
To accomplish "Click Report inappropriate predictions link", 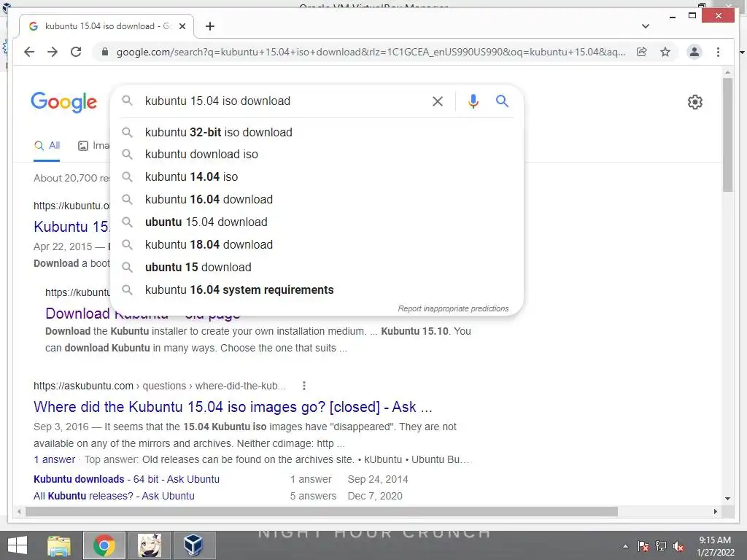I will 453,308.
